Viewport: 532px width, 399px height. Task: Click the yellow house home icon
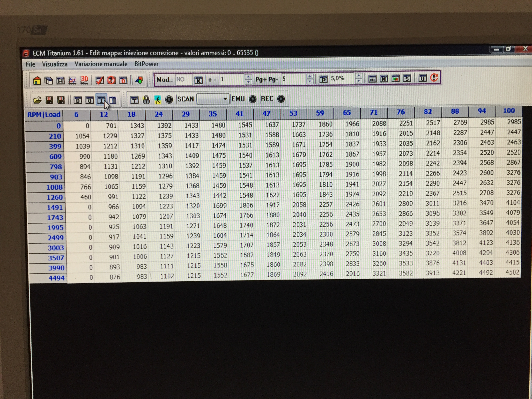37,81
